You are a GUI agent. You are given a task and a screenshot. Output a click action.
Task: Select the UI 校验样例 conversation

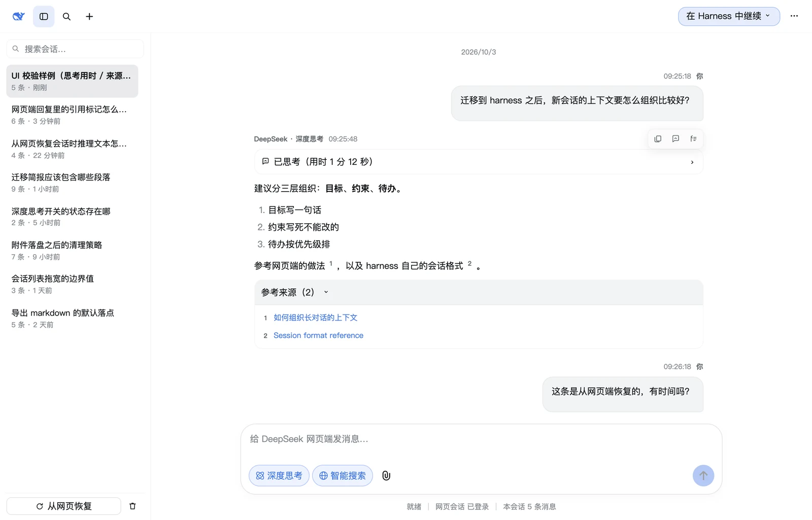click(72, 81)
